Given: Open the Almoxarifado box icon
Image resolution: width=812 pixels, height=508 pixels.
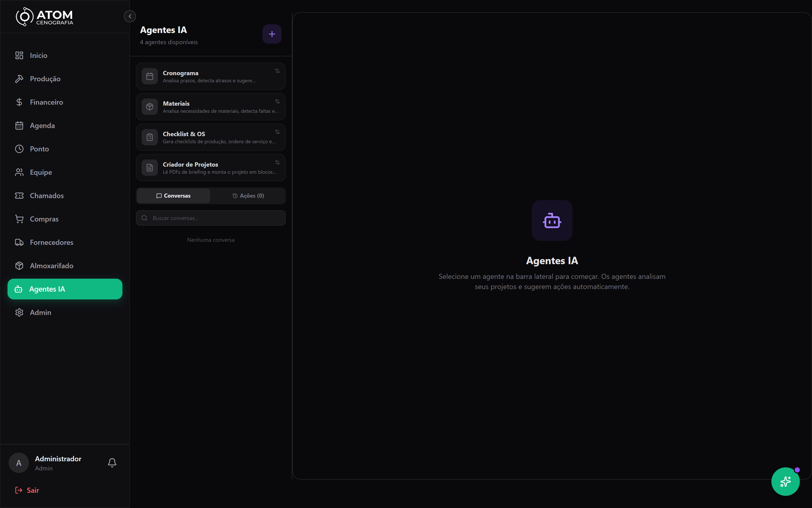Looking at the screenshot, I should (19, 266).
